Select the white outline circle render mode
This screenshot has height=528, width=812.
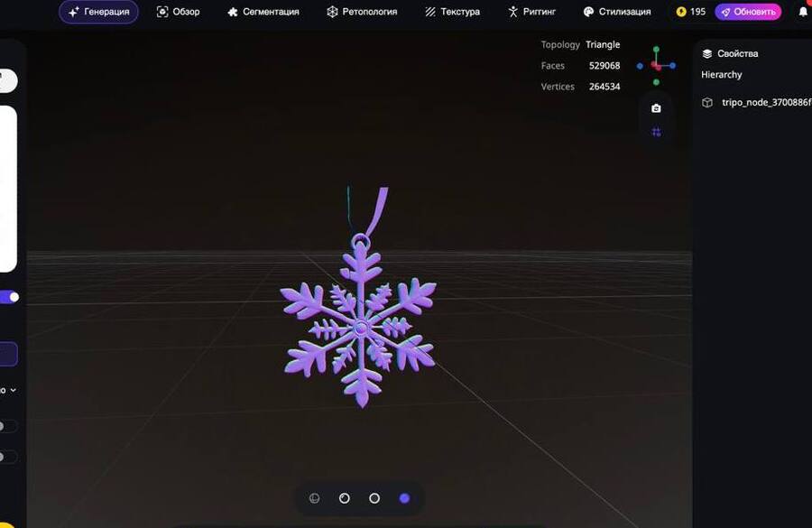(374, 498)
